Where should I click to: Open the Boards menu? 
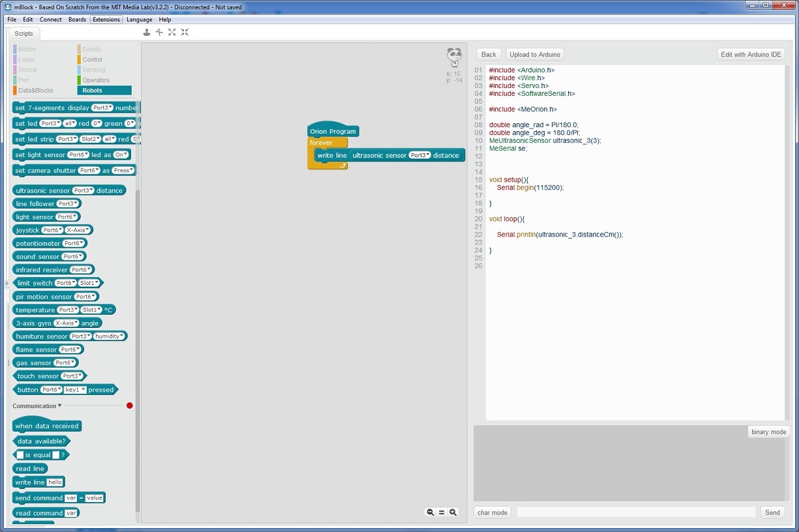point(77,20)
